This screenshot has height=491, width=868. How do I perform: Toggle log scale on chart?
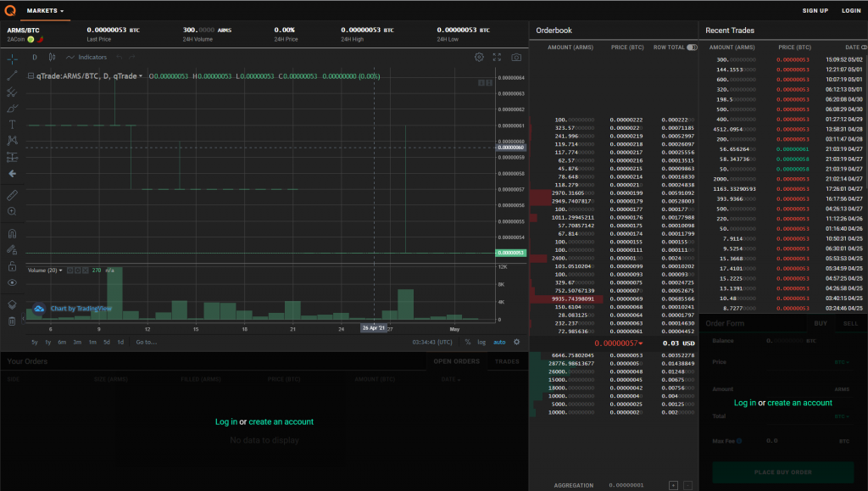481,342
